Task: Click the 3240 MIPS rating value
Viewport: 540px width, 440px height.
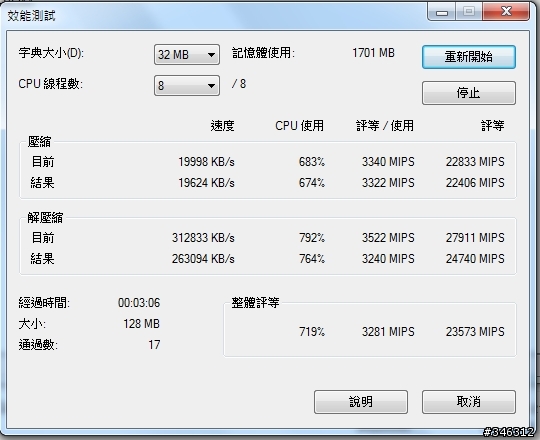Action: [x=388, y=259]
